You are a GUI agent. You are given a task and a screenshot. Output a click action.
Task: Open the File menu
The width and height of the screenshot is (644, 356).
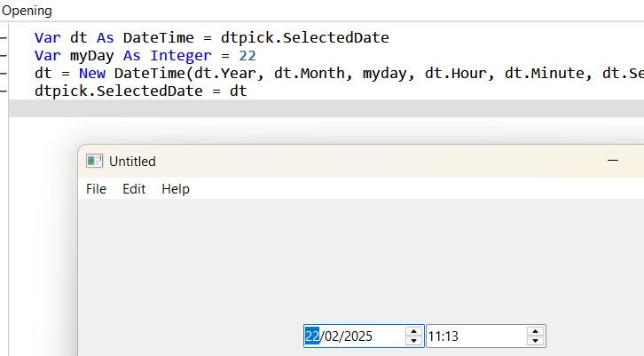[x=96, y=189]
